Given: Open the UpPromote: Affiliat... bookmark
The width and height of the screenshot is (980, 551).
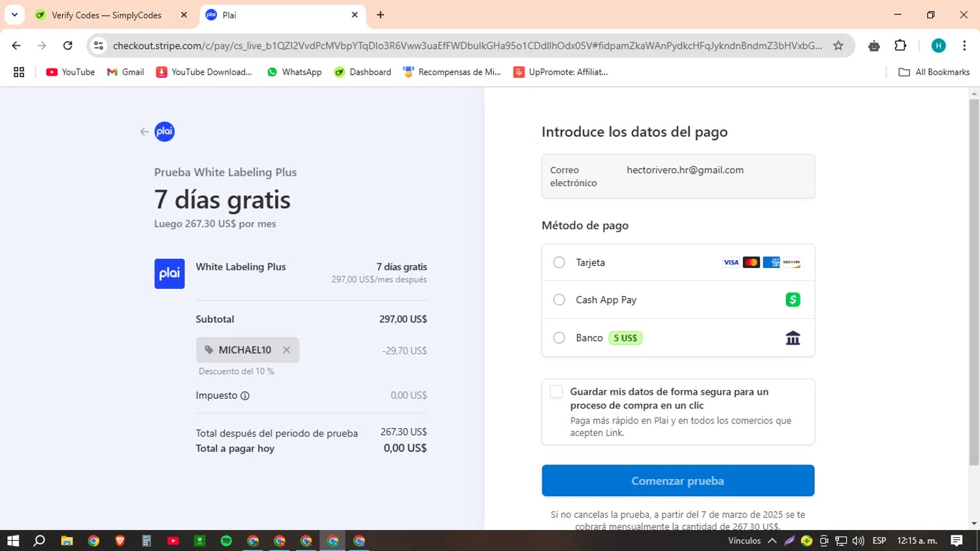Looking at the screenshot, I should tap(561, 72).
